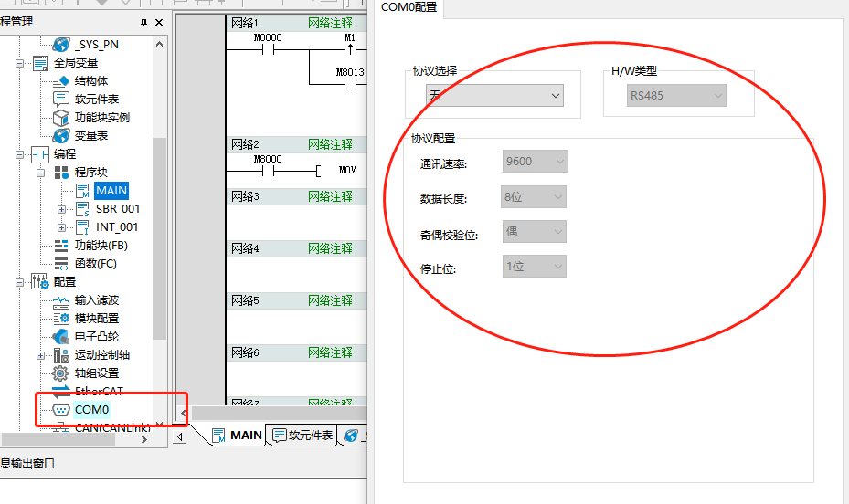849x504 pixels.
Task: Open the 协议选择 protocol dropdown
Action: (x=494, y=96)
